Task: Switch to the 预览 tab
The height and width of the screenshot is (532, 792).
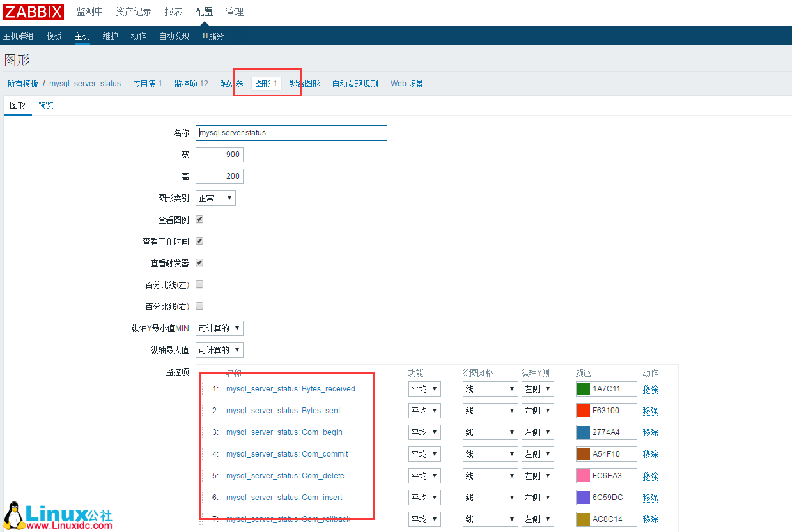Action: [x=45, y=105]
